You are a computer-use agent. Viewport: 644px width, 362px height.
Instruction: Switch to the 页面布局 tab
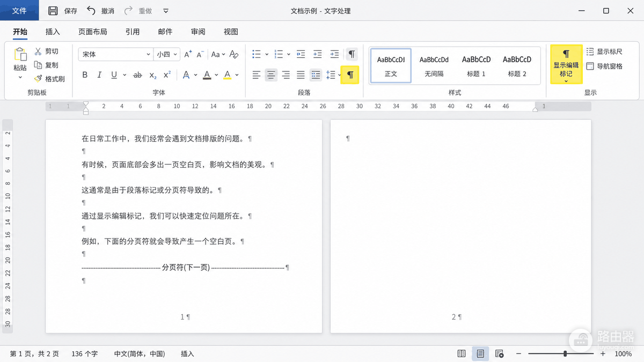pos(92,32)
